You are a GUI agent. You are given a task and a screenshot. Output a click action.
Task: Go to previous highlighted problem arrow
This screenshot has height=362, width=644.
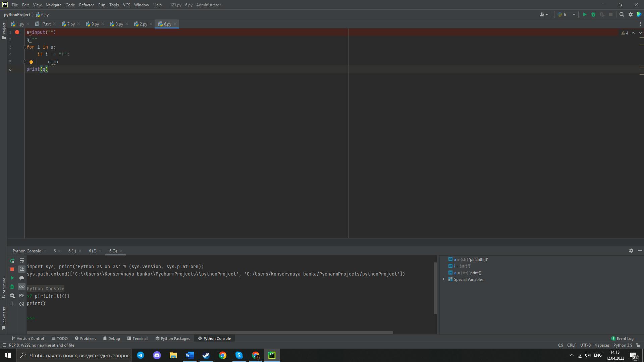click(x=633, y=33)
